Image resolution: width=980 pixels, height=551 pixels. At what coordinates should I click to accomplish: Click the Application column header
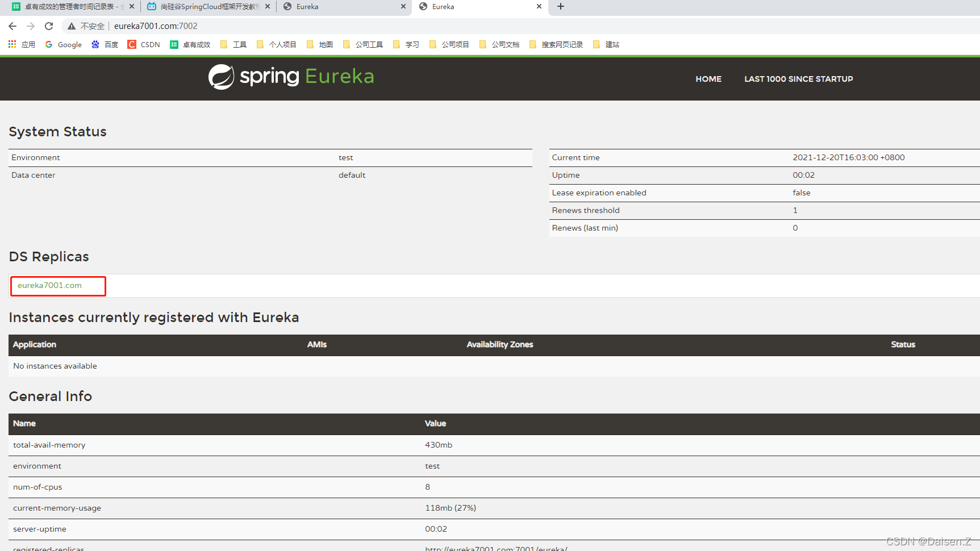(x=35, y=344)
